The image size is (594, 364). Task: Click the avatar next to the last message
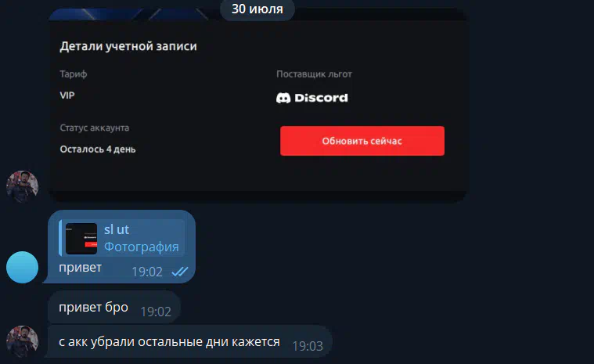tap(23, 341)
